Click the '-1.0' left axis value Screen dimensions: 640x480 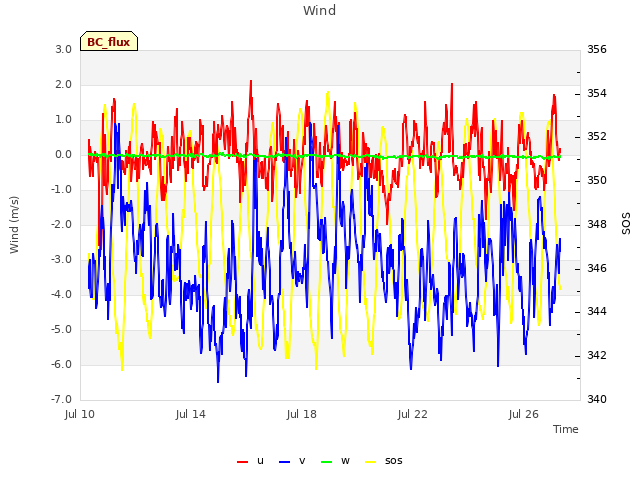61,189
